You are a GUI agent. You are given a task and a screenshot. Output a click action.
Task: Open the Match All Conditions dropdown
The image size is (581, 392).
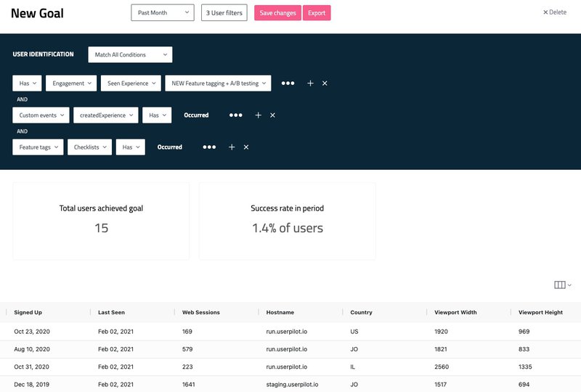[x=131, y=54]
